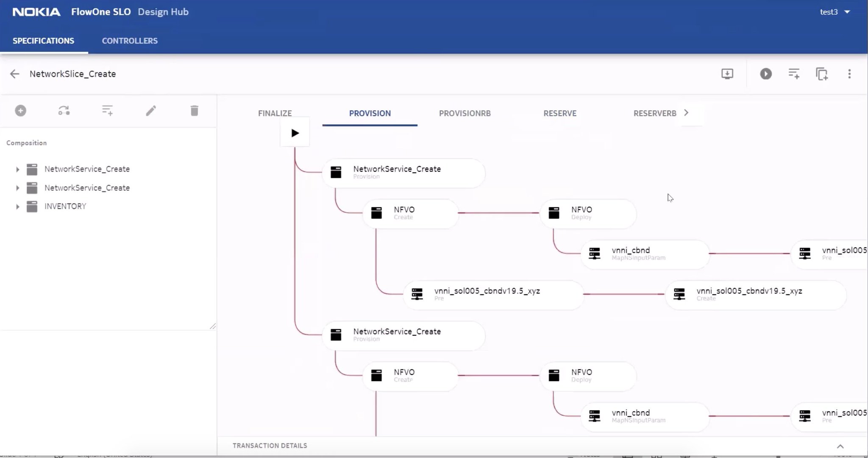Switch to the CONTROLLERS tab
The height and width of the screenshot is (458, 868).
tap(130, 41)
